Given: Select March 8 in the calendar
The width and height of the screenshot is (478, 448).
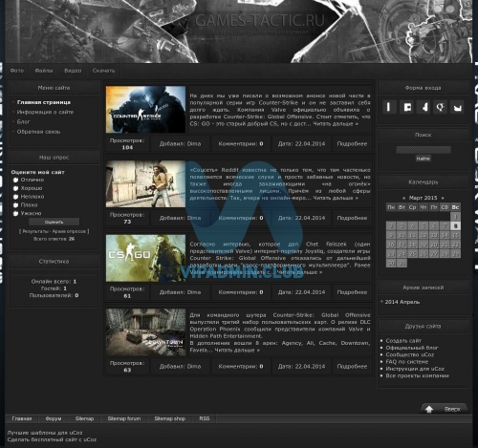Looking at the screenshot, I should 455,226.
